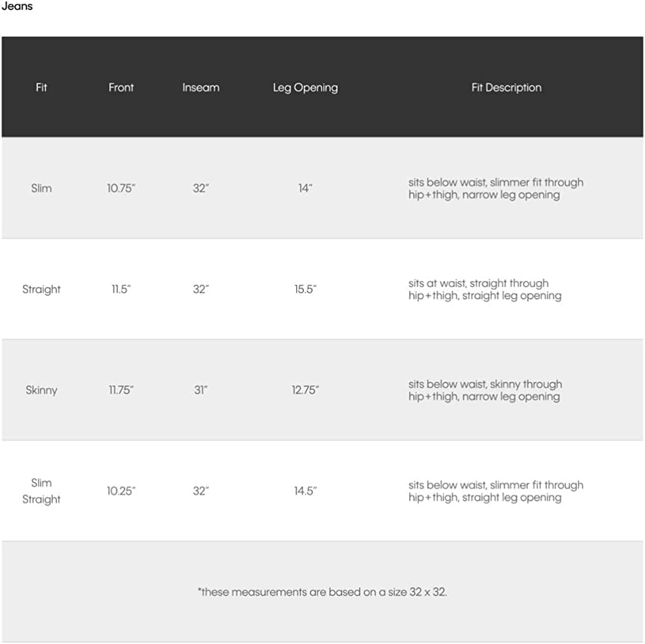Click the Skinny row fit description text

tap(485, 390)
